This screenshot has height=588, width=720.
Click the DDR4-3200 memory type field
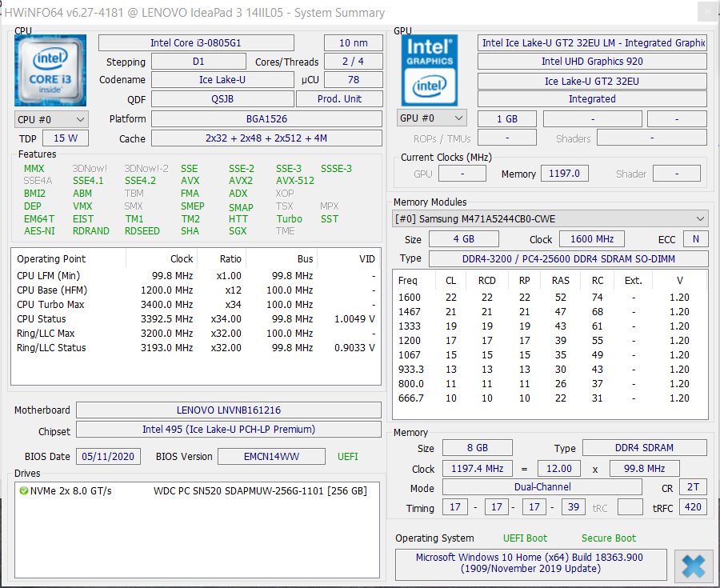569,259
